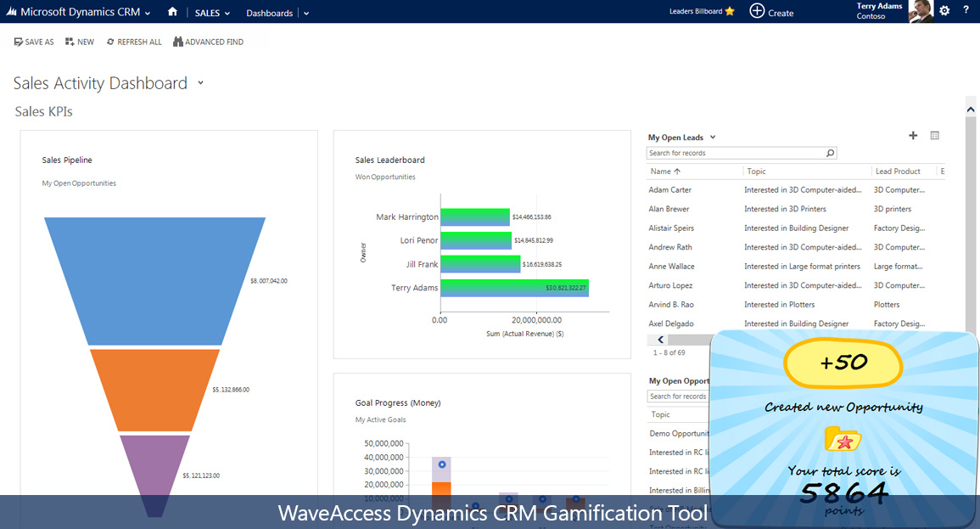Open the Leaders Billboard link
This screenshot has height=529, width=980.
point(696,11)
